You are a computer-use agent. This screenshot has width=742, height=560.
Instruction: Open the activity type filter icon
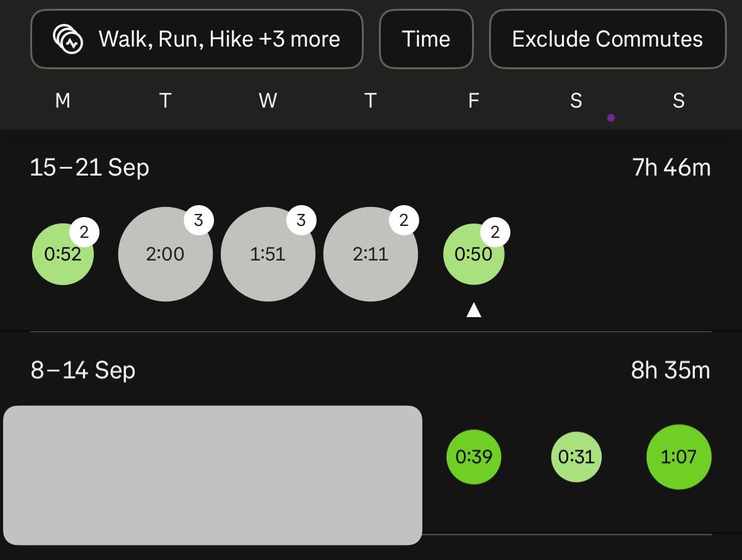coord(68,39)
